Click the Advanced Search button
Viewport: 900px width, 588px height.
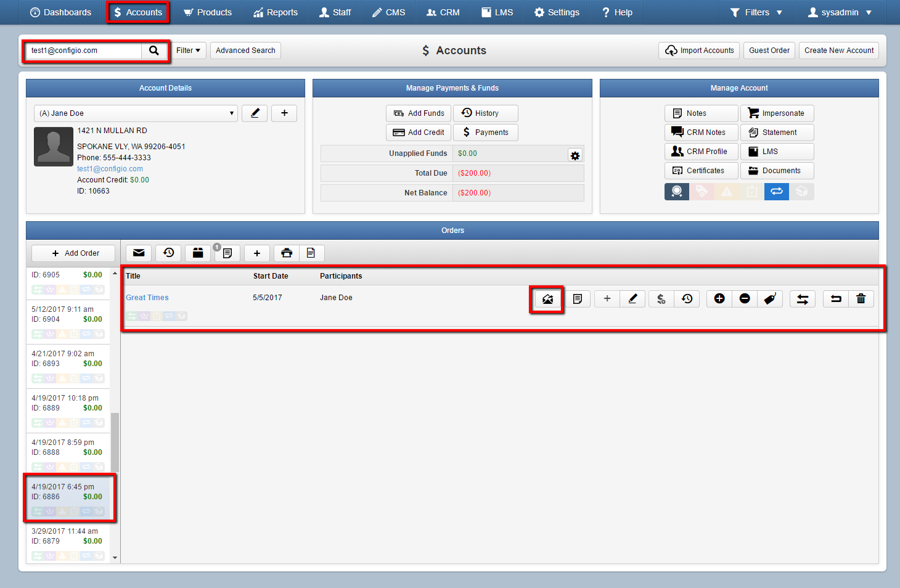point(245,51)
